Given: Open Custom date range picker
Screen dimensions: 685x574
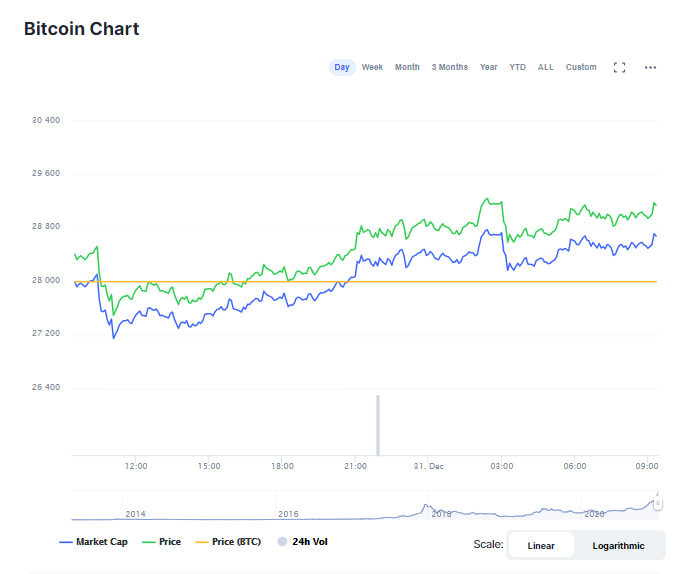Looking at the screenshot, I should click(581, 68).
